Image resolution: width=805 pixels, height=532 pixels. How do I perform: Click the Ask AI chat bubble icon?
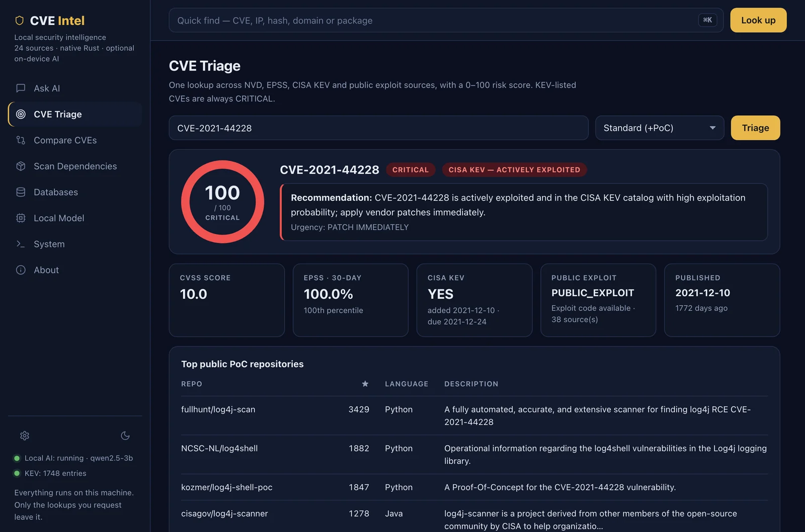pos(21,88)
